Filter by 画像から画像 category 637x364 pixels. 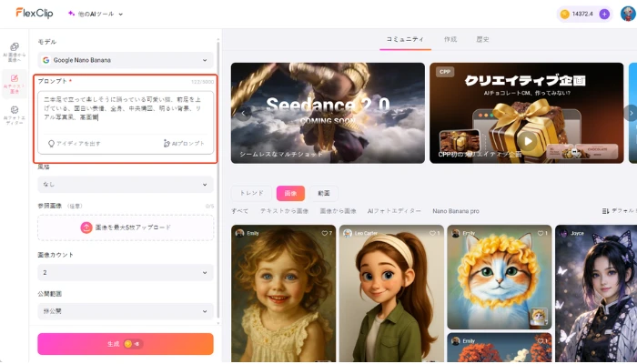[x=338, y=211]
